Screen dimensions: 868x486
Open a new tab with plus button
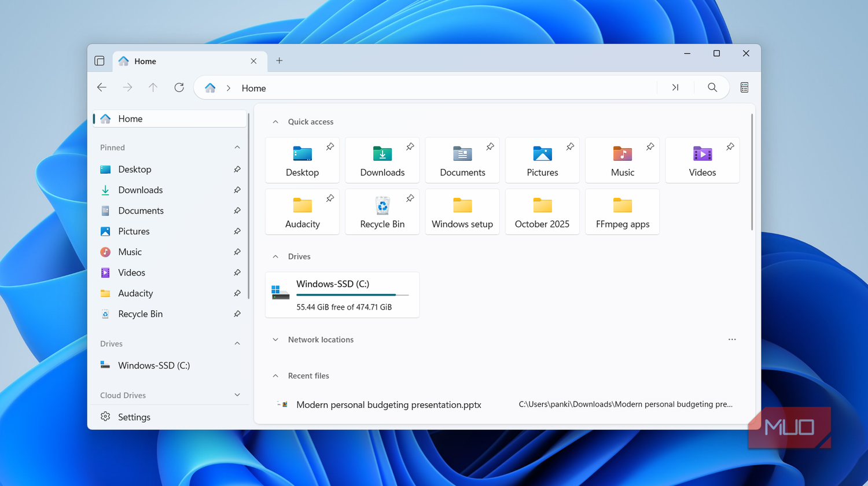279,61
